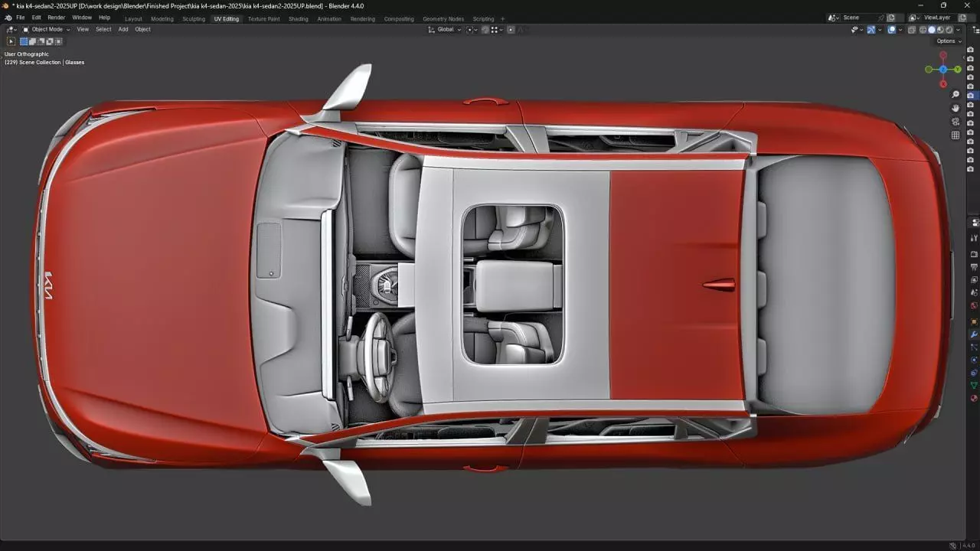Switch to the Modeling workspace tab
Viewport: 980px width, 551px height.
click(162, 18)
